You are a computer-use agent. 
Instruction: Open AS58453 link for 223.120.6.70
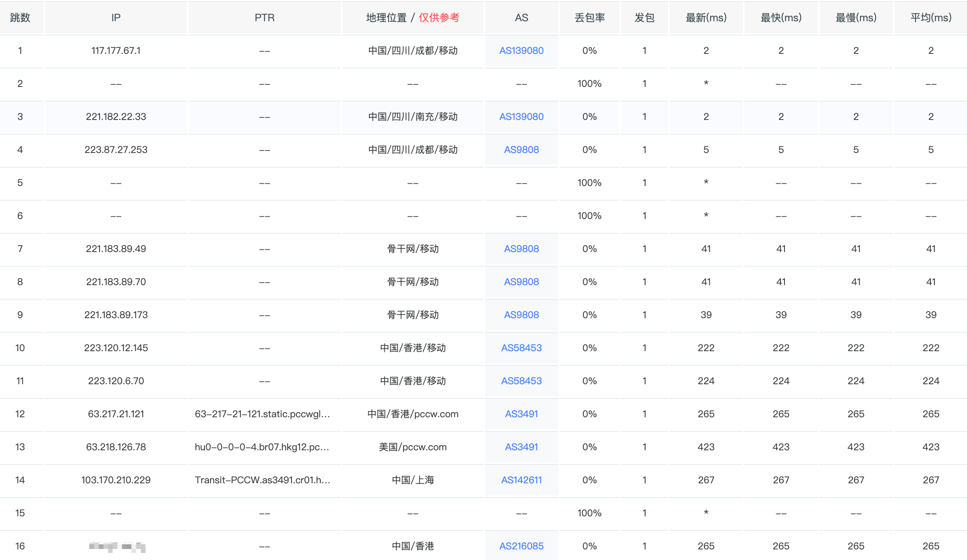[x=521, y=381]
